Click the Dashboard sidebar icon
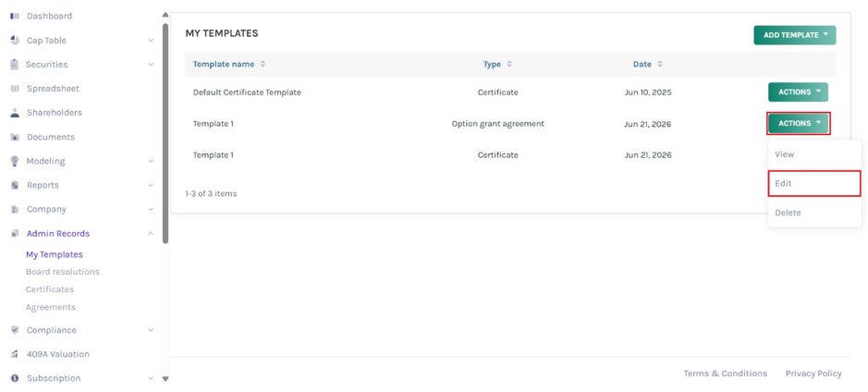The image size is (868, 392). click(x=15, y=16)
